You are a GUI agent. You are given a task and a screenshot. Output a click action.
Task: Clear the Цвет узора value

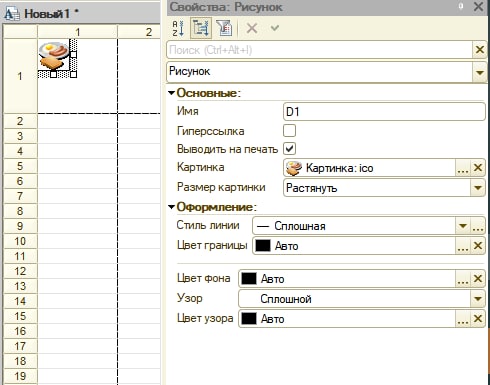coord(478,319)
